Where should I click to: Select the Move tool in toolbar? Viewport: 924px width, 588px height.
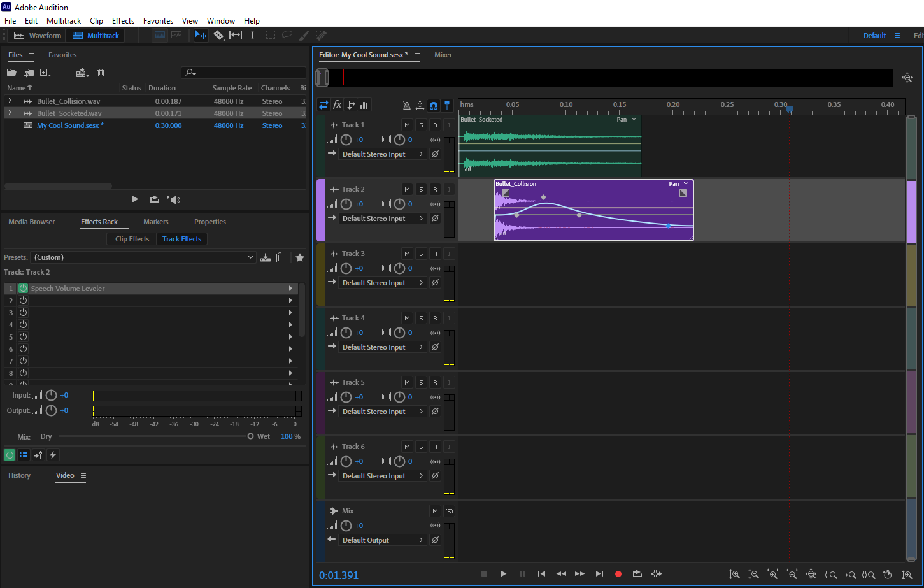click(201, 36)
